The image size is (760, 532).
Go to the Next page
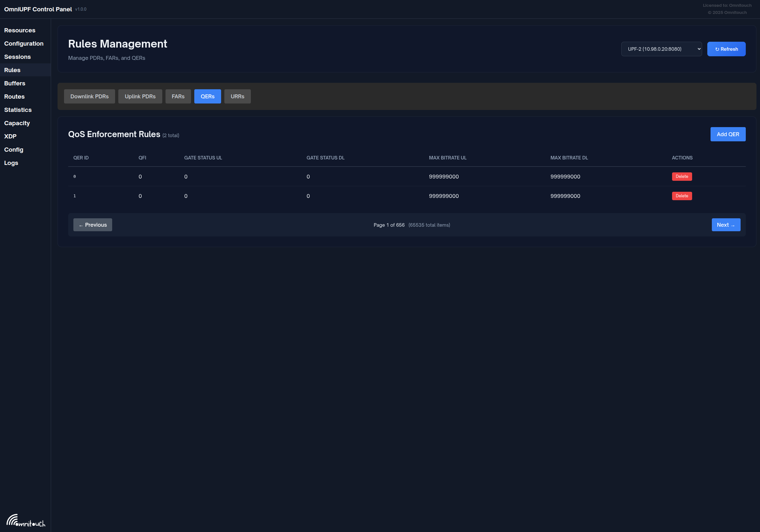pyautogui.click(x=726, y=225)
